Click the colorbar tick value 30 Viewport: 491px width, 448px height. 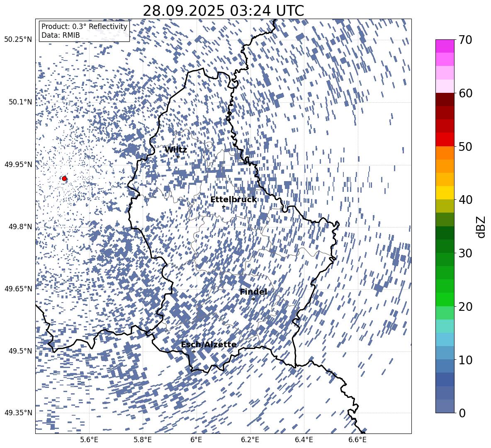[x=465, y=253]
